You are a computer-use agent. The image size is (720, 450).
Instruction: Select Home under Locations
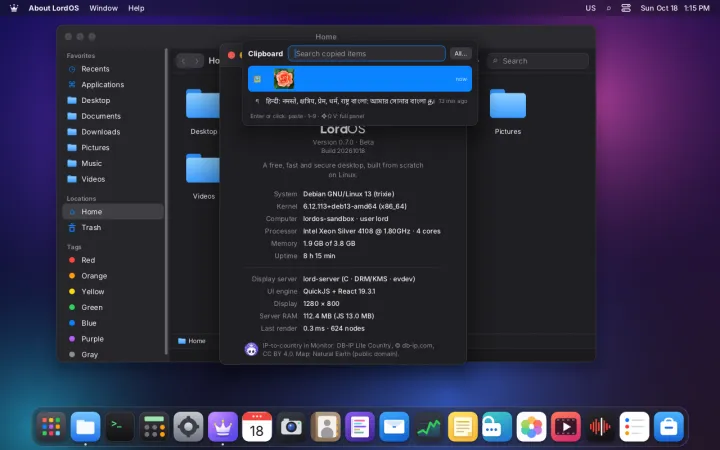coord(112,212)
